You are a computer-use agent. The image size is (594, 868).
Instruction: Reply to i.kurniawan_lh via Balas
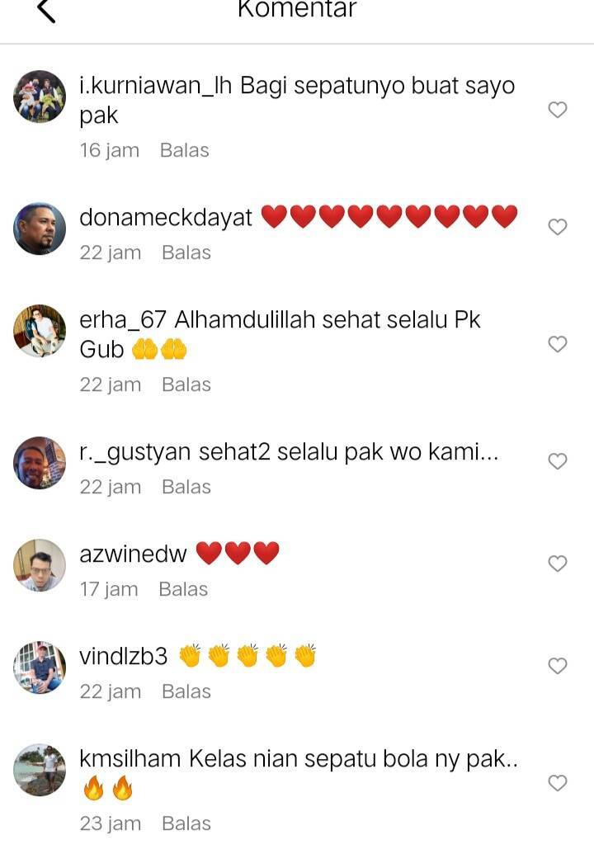[x=184, y=150]
